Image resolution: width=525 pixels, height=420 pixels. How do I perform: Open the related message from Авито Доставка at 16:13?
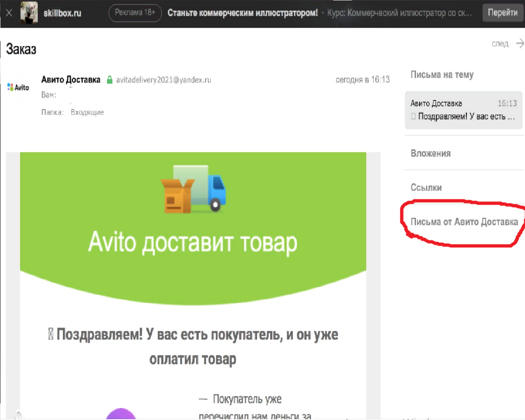(464, 110)
